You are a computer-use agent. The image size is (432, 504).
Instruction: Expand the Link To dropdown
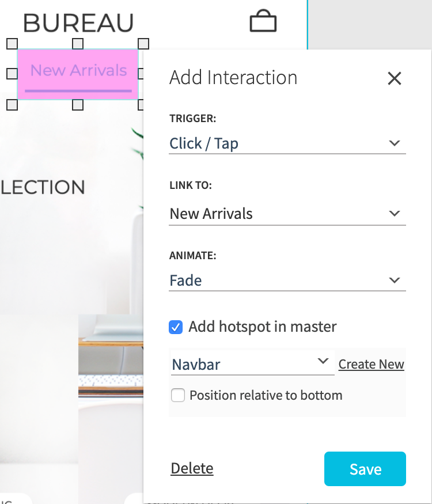[x=287, y=214]
